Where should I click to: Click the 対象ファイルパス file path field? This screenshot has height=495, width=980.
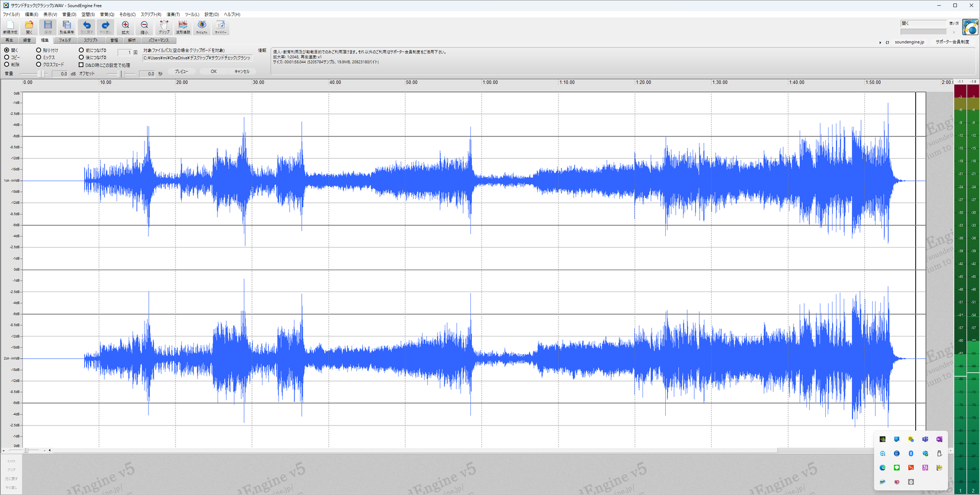tap(197, 58)
